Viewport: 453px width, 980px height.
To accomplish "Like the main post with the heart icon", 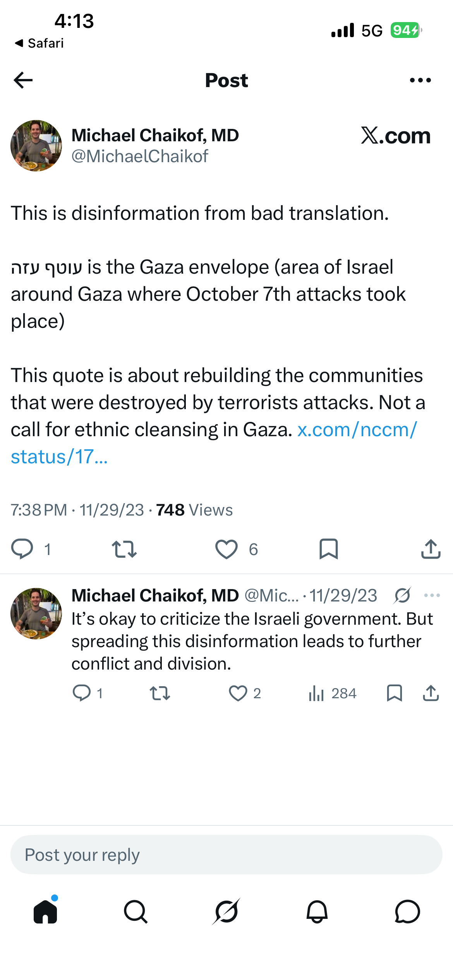I will pos(226,549).
